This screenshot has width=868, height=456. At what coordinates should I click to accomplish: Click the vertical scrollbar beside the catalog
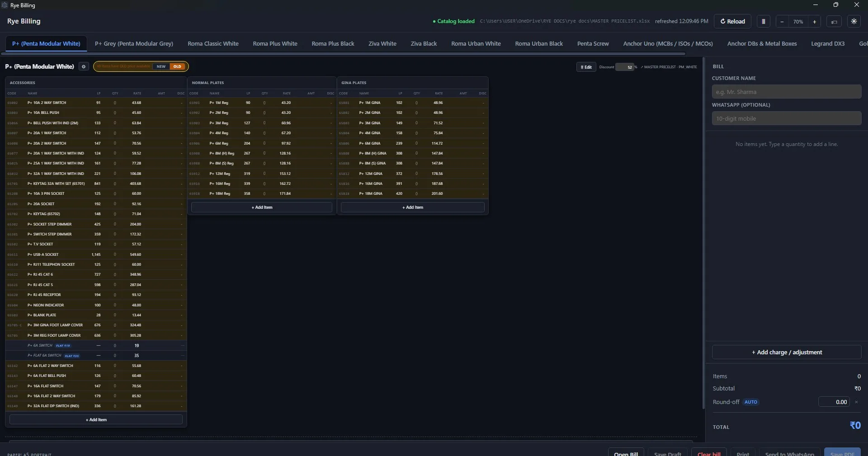[703, 233]
